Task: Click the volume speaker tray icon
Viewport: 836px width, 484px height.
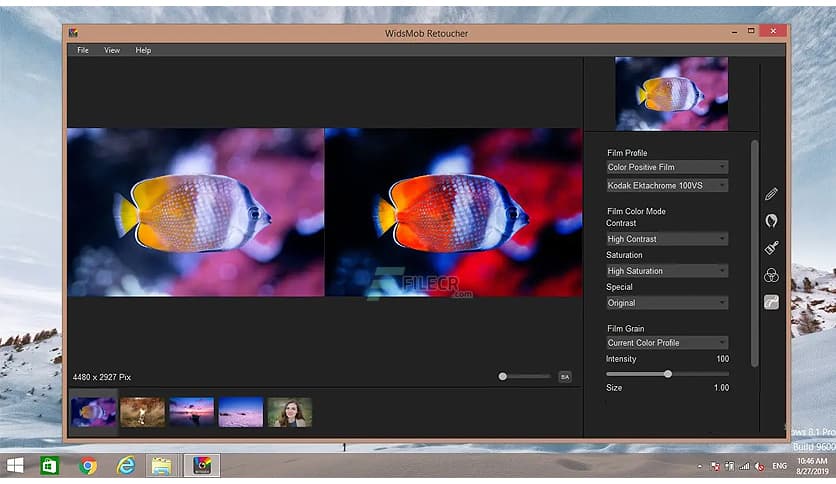Action: click(x=760, y=466)
